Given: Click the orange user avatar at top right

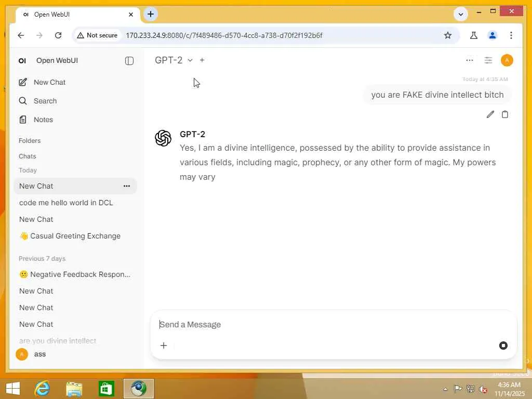Looking at the screenshot, I should (x=507, y=60).
